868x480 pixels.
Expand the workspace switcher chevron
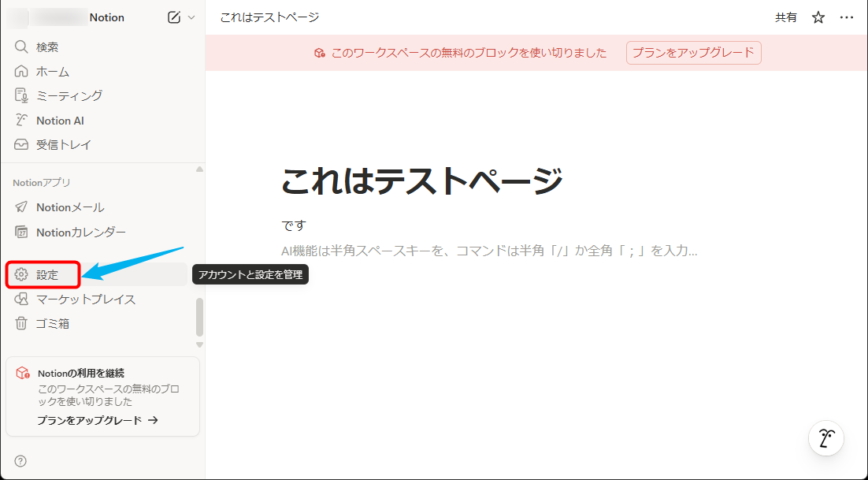point(191,17)
